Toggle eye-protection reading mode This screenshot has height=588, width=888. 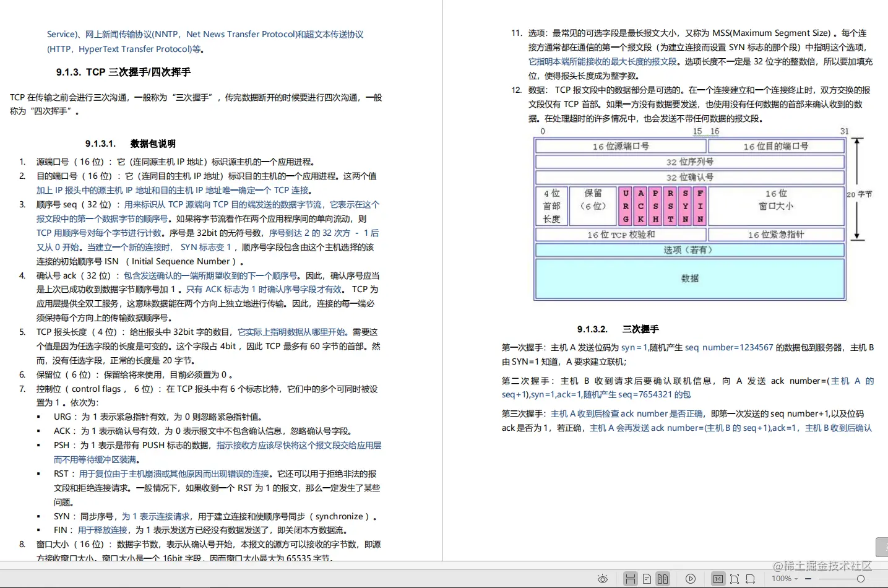[x=604, y=578]
